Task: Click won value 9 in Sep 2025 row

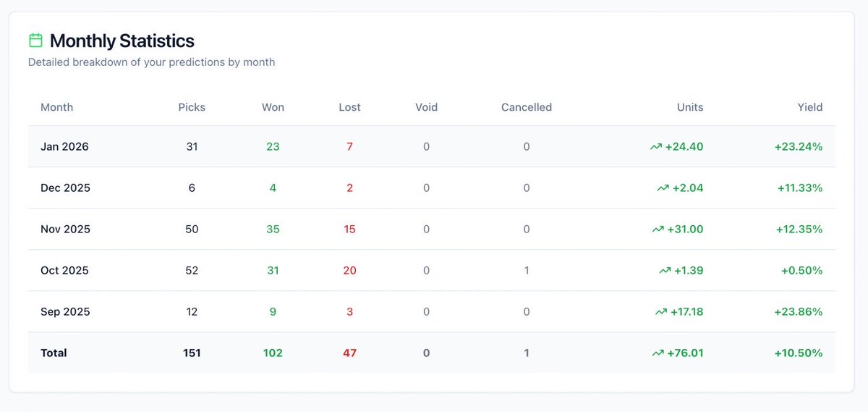Action: (273, 311)
